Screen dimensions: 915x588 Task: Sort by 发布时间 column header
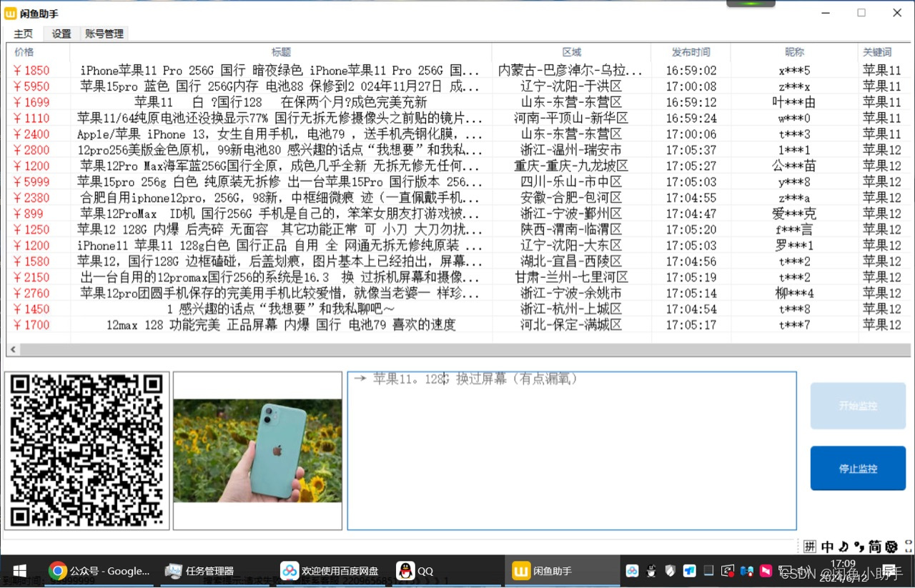point(691,52)
